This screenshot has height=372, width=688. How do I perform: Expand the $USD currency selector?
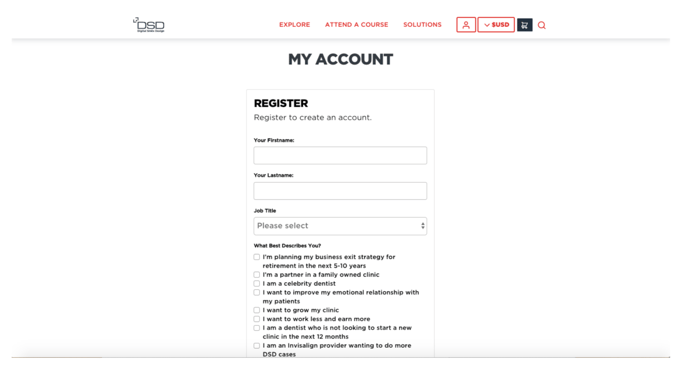(x=496, y=25)
